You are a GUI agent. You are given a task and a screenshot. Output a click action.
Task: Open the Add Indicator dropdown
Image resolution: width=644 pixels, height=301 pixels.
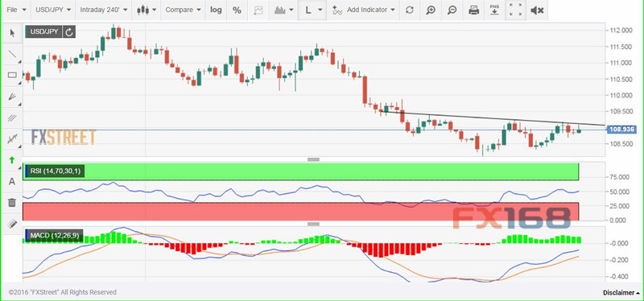tap(363, 10)
